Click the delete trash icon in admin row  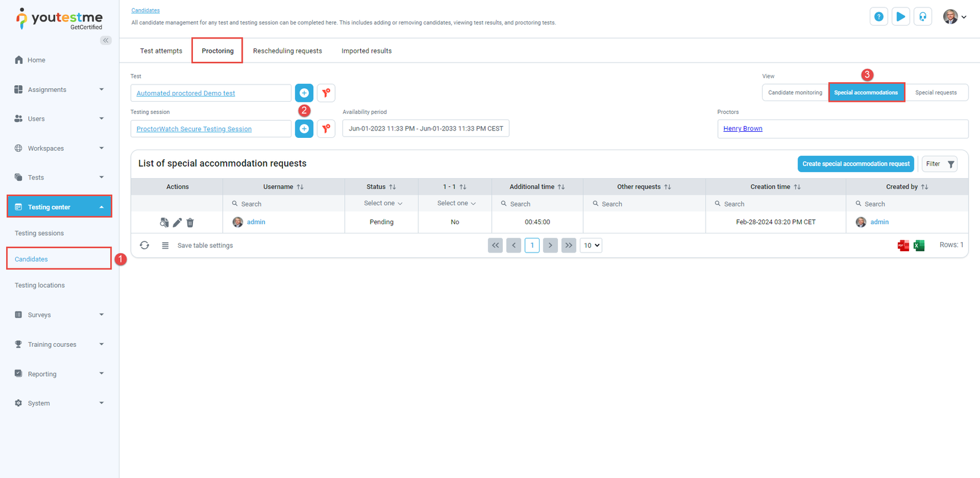point(190,222)
